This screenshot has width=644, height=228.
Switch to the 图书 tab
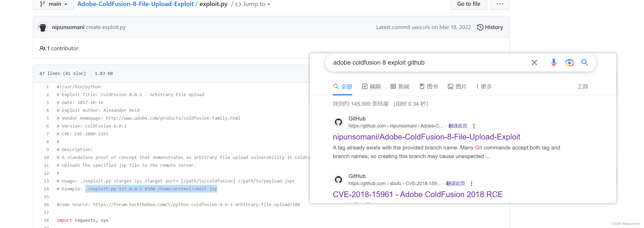429,87
